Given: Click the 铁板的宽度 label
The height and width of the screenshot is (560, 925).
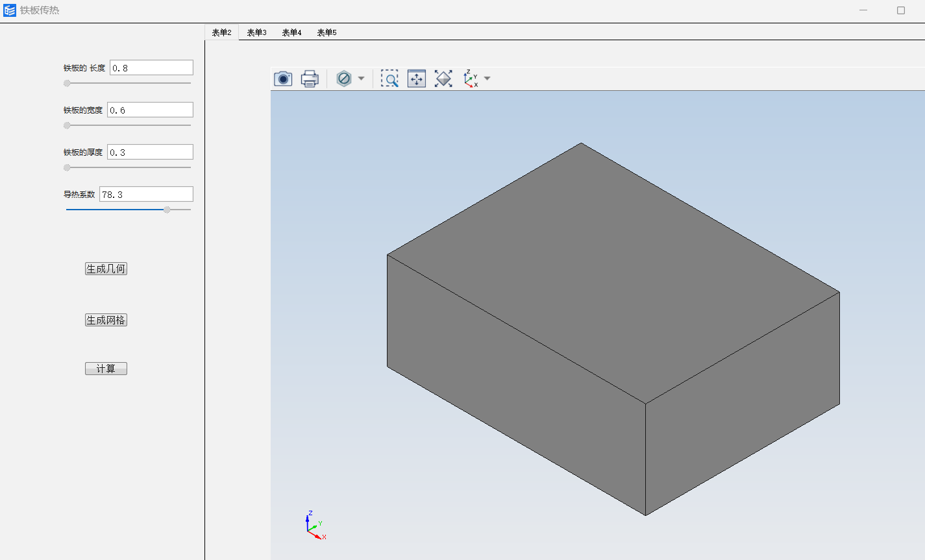Looking at the screenshot, I should (83, 110).
